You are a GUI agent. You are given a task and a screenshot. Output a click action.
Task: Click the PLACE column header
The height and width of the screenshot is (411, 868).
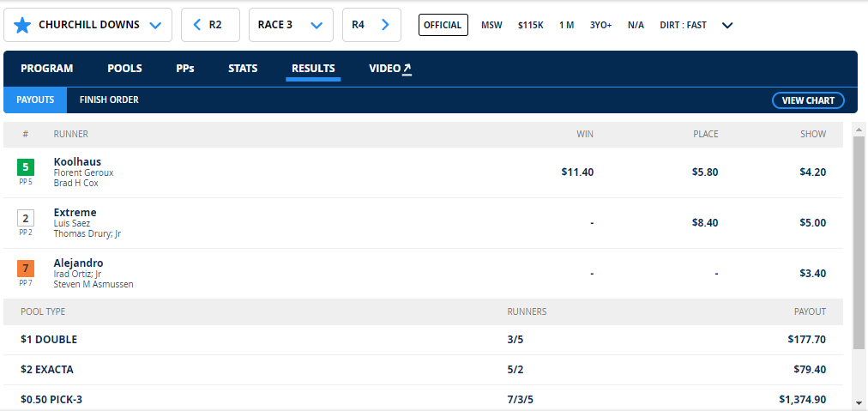pyautogui.click(x=706, y=134)
